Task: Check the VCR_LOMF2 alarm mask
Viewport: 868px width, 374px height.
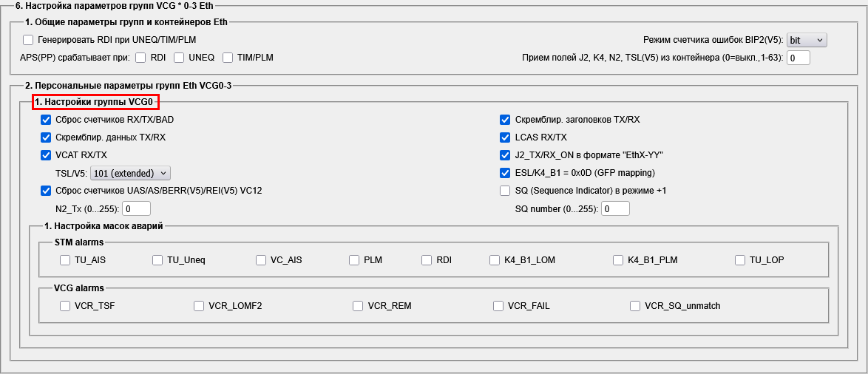Action: click(199, 306)
